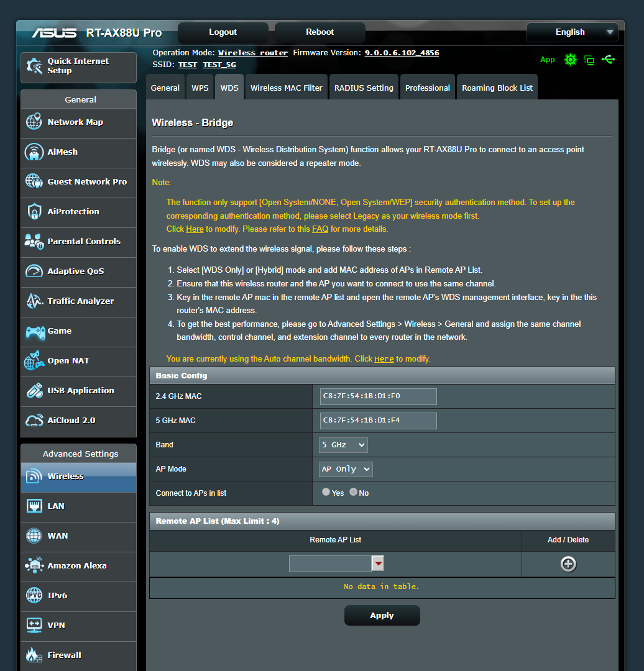Click the ASUS logo
644x671 pixels.
[x=54, y=32]
